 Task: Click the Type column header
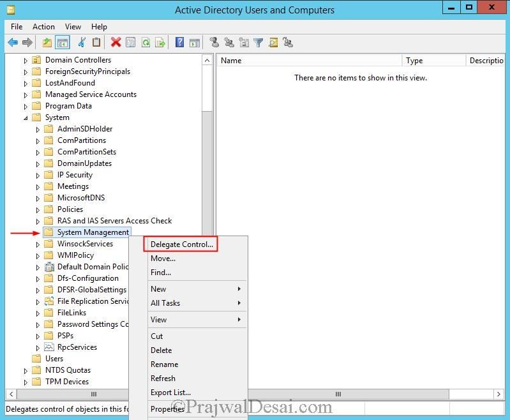(434, 61)
